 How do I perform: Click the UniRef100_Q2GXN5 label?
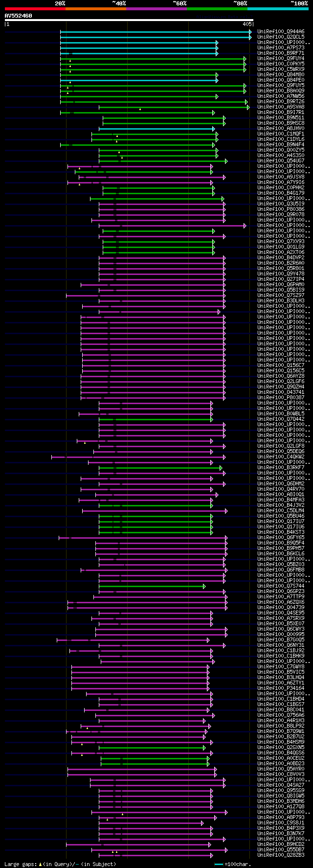click(x=281, y=748)
